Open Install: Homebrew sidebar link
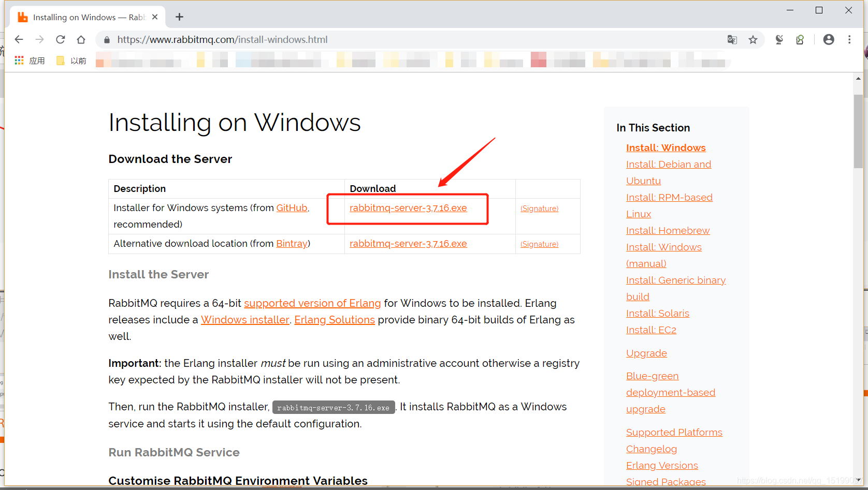868x490 pixels. tap(668, 231)
